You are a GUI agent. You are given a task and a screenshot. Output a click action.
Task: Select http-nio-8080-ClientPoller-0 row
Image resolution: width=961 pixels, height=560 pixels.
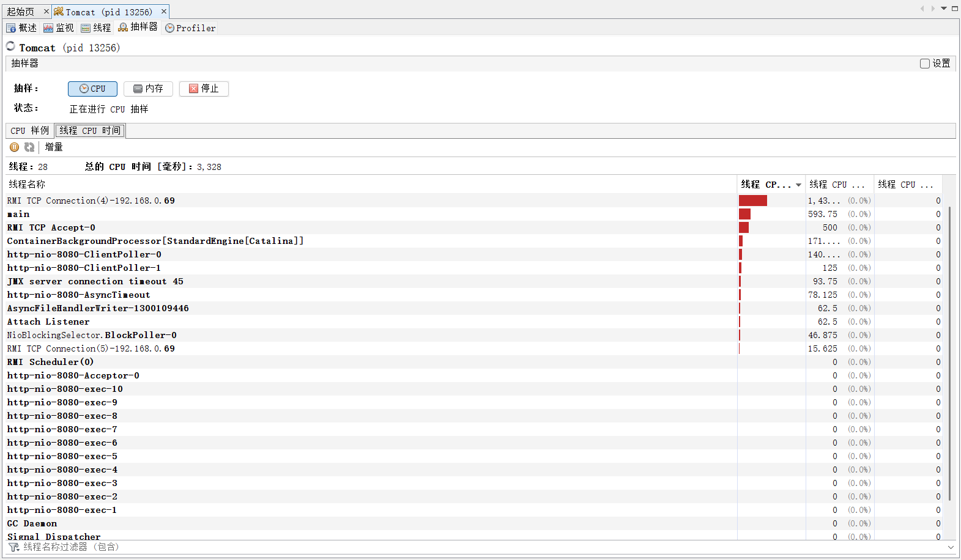coord(474,254)
